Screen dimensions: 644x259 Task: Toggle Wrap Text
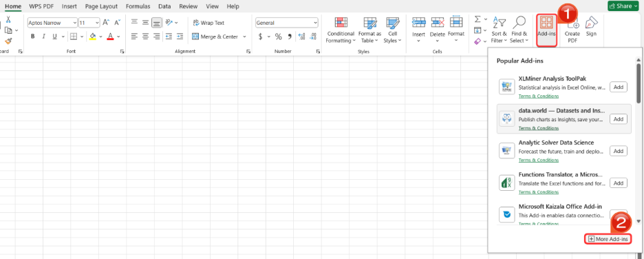pyautogui.click(x=208, y=23)
